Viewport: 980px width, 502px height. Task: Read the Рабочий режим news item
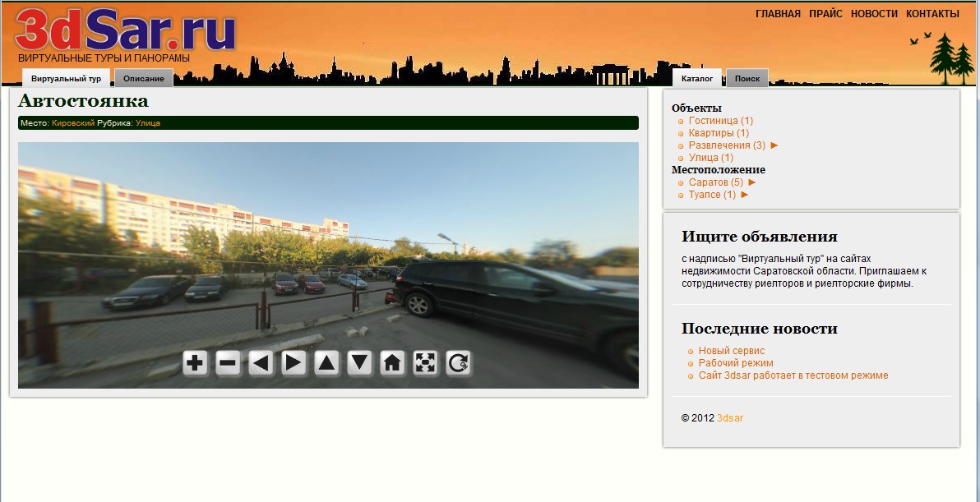coord(736,363)
